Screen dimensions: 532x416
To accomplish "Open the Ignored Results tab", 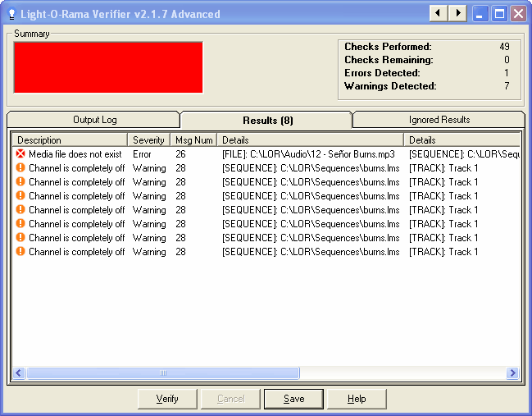I will 439,120.
